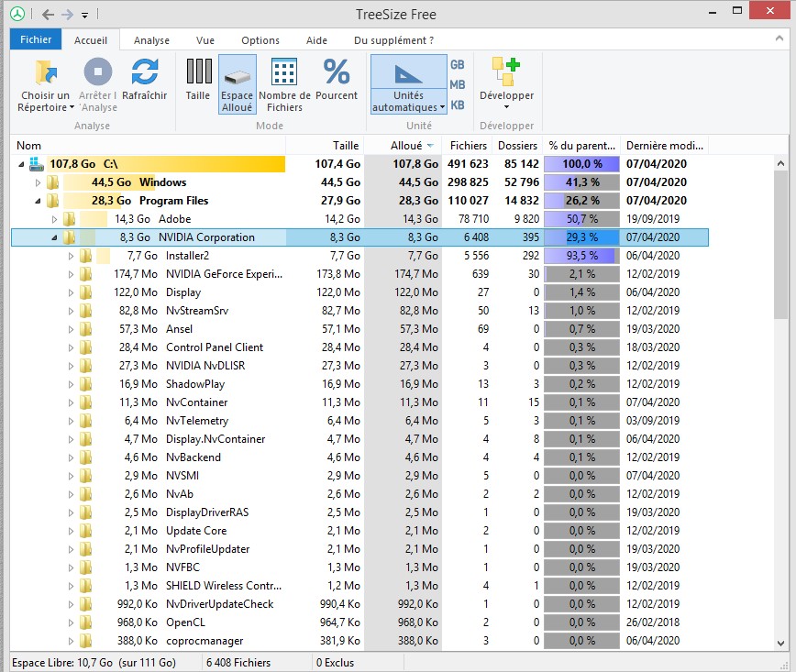Click the vertical scrollbar thumb
The image size is (796, 672).
point(780,245)
